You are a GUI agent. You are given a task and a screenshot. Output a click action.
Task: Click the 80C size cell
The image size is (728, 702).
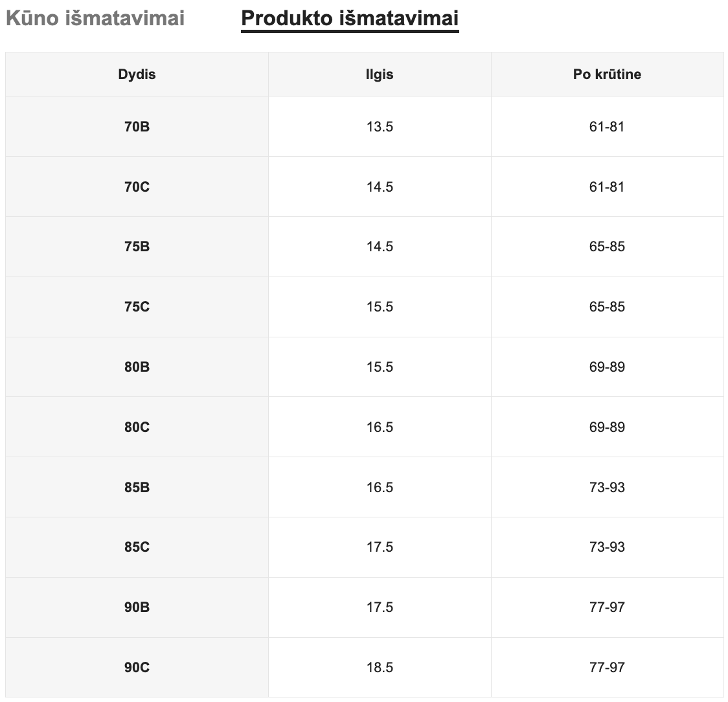click(137, 427)
